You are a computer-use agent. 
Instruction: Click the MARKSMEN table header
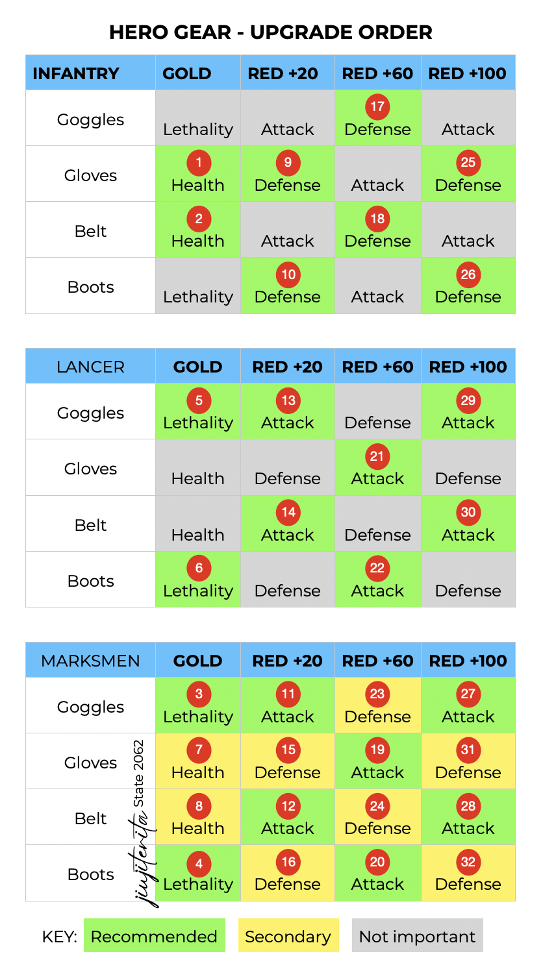[x=90, y=661]
